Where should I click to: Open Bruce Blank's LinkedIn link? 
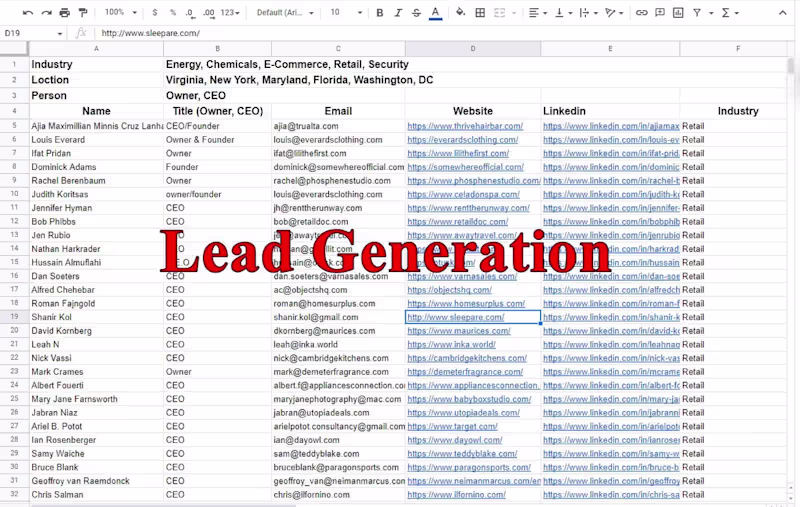coord(611,467)
